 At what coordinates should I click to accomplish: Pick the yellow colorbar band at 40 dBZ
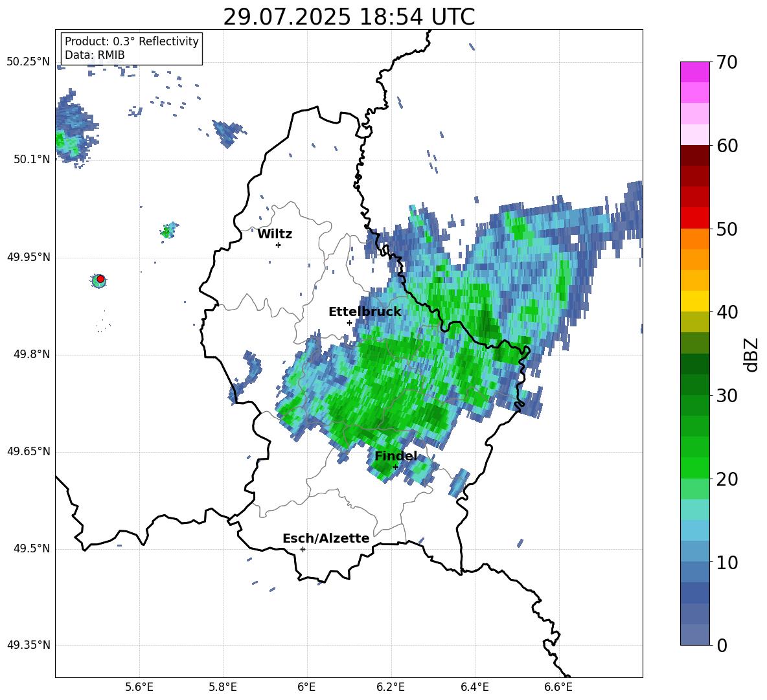click(x=695, y=301)
